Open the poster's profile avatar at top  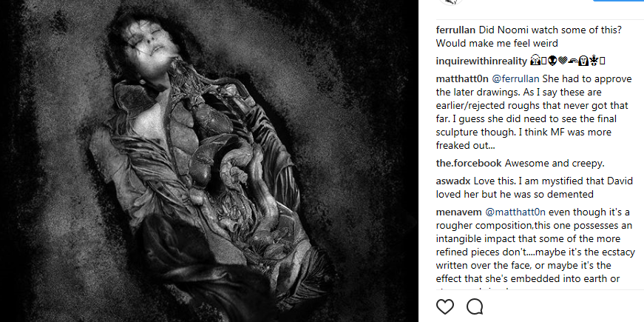coord(451,2)
